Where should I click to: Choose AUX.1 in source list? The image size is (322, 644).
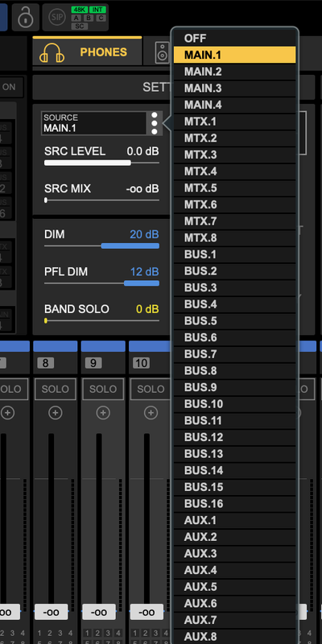coord(234,520)
